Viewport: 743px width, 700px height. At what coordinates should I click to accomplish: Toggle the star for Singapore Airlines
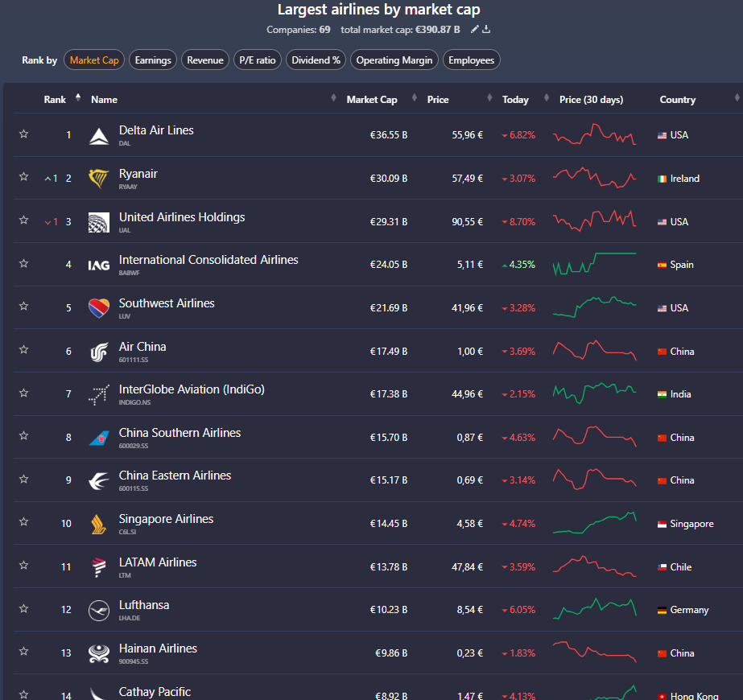click(x=23, y=522)
